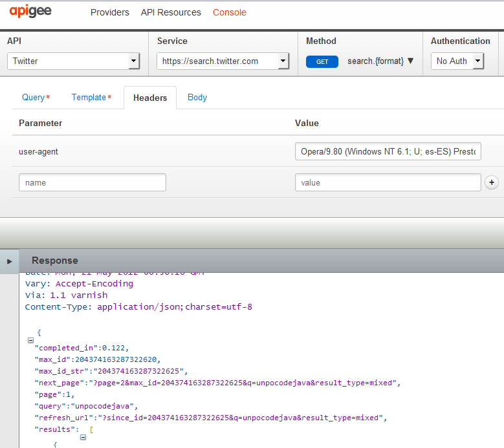This screenshot has height=448, width=504.
Task: Open the Console page
Action: [x=229, y=12]
